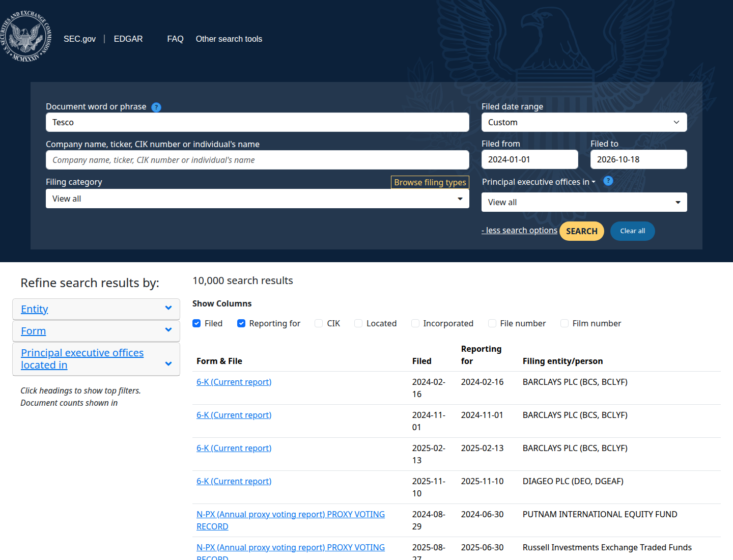Expand the Entity refine filter
The image size is (733, 560).
[x=96, y=309]
